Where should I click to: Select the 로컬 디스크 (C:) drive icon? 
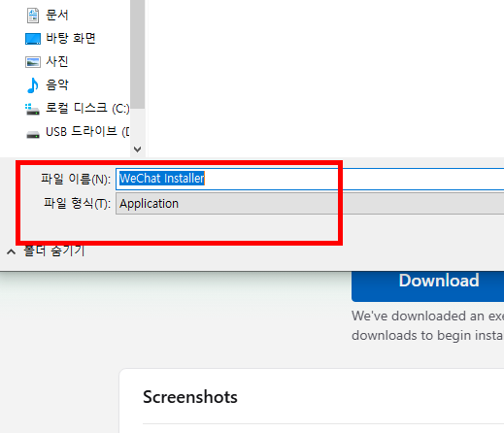pos(32,109)
